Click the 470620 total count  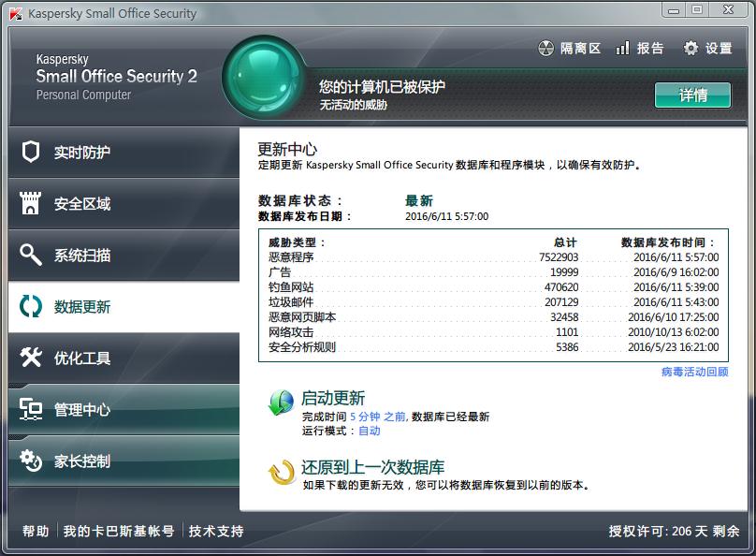point(561,287)
